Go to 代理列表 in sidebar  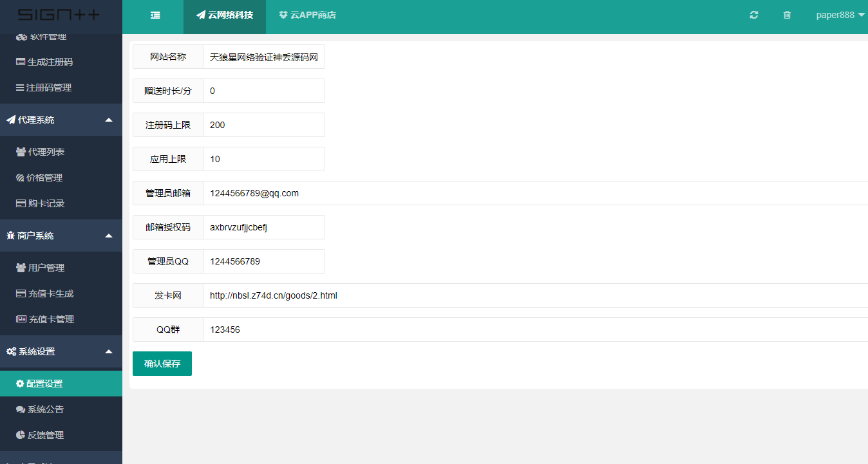pos(46,152)
